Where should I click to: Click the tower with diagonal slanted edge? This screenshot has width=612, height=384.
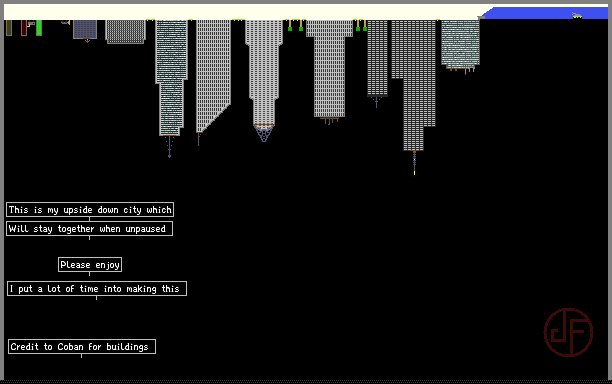click(213, 76)
